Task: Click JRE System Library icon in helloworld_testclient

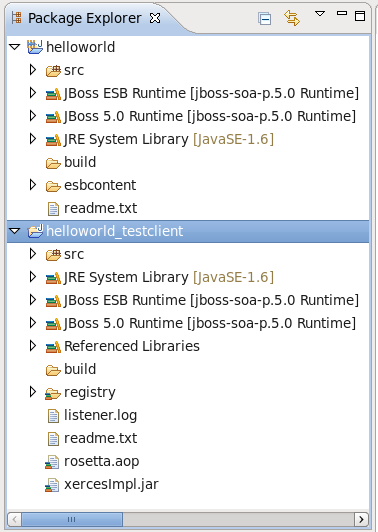Action: pos(54,278)
